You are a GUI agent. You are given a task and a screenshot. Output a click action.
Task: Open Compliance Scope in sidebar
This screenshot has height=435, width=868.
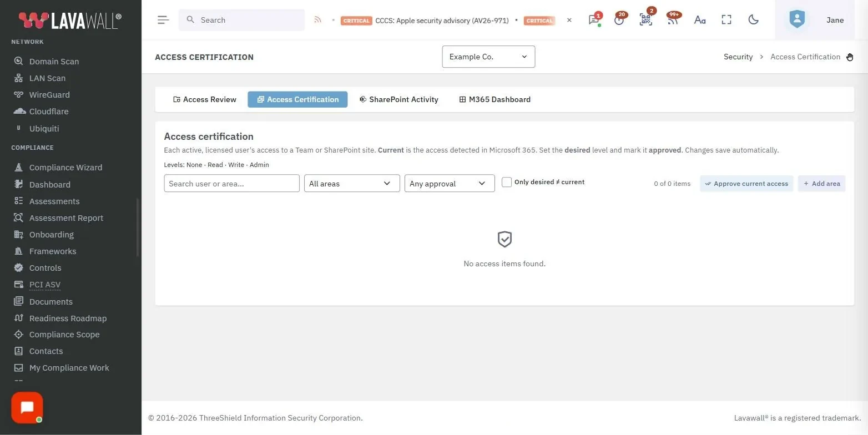(64, 335)
